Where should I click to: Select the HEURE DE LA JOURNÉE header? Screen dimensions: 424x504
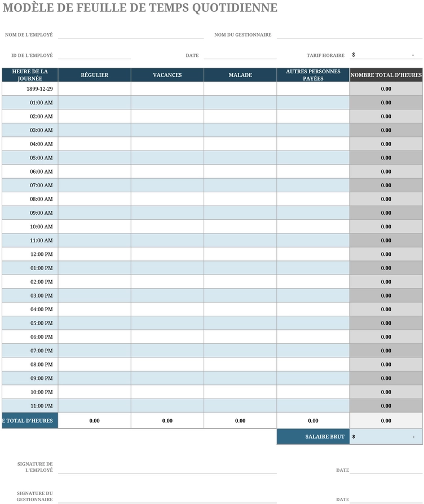point(30,75)
